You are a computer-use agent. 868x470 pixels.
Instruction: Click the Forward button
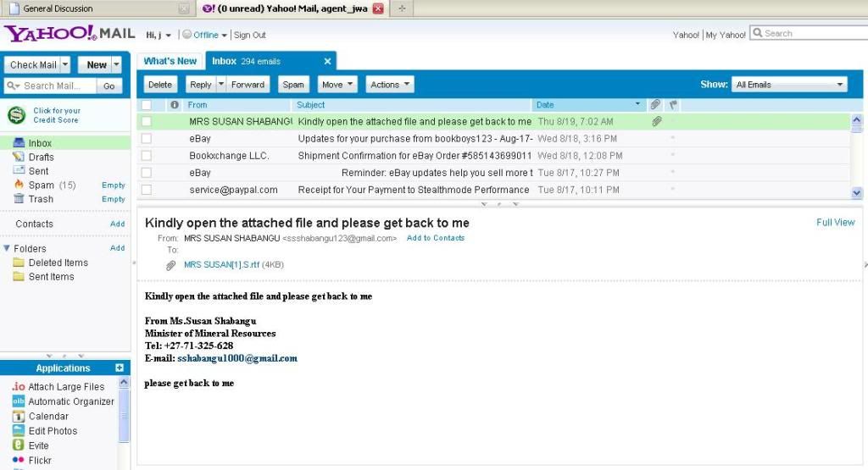click(248, 84)
